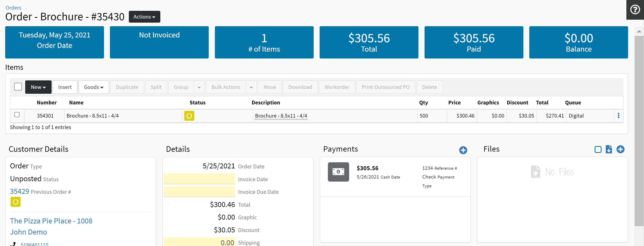Open the three-dot menu for item 354301
This screenshot has height=246, width=644.
tap(618, 115)
